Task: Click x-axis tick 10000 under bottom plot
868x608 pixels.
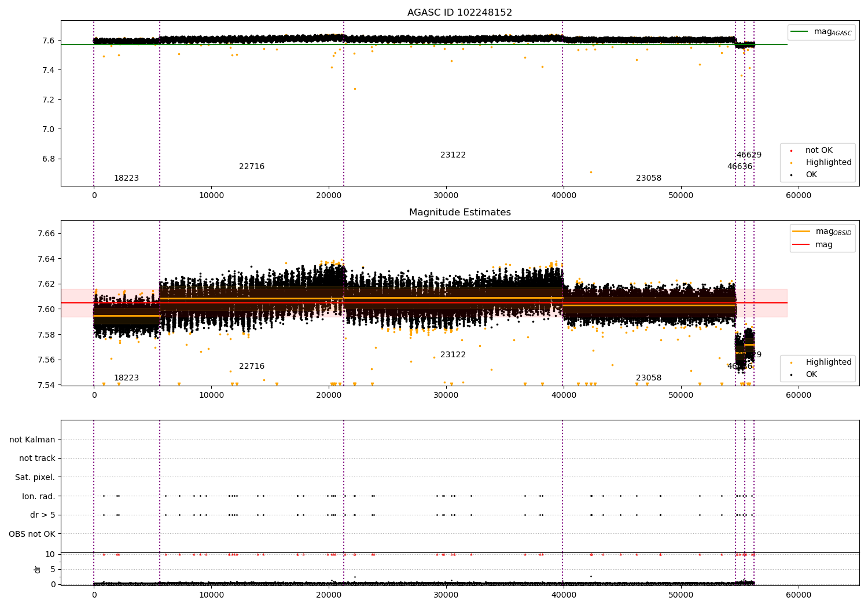Action: click(211, 595)
